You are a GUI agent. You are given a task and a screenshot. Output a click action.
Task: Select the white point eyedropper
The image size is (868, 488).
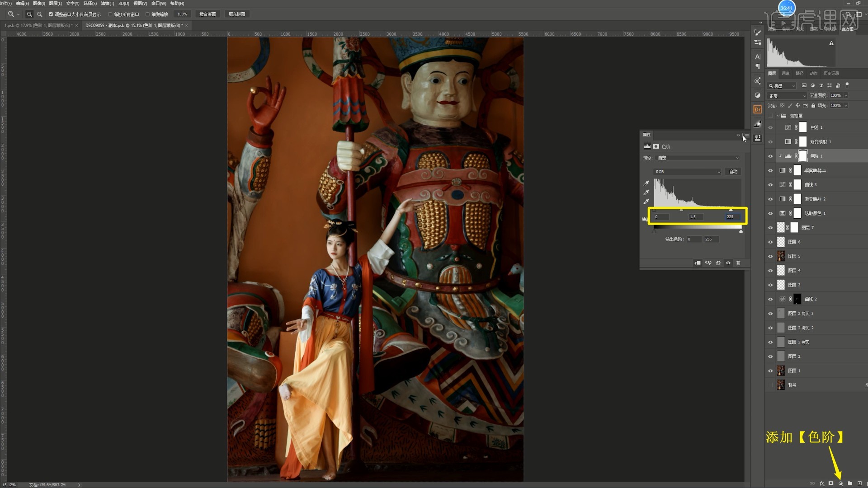pos(646,202)
